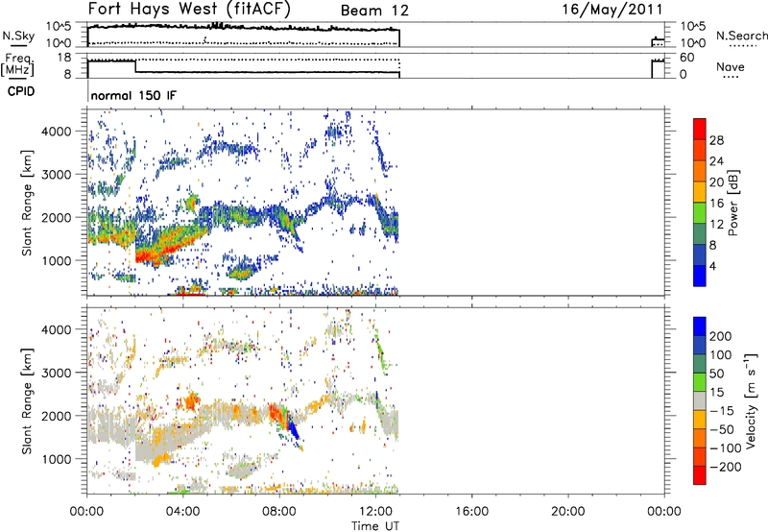Screen dimensions: 768x532
Task: Click the red segment of the power colorbar
Action: (x=700, y=130)
